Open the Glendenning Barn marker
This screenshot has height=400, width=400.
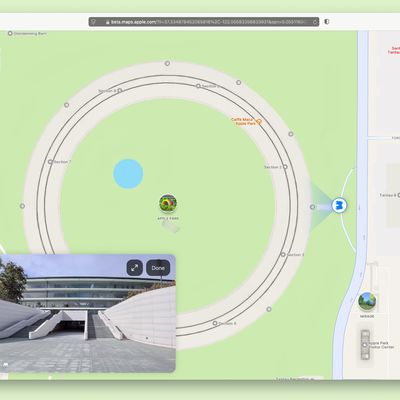pyautogui.click(x=10, y=33)
